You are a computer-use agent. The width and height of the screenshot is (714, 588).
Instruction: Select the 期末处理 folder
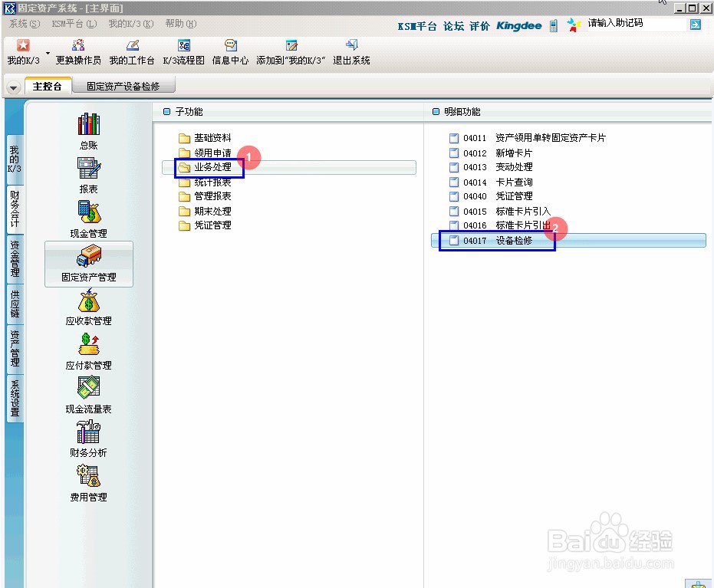[205, 212]
